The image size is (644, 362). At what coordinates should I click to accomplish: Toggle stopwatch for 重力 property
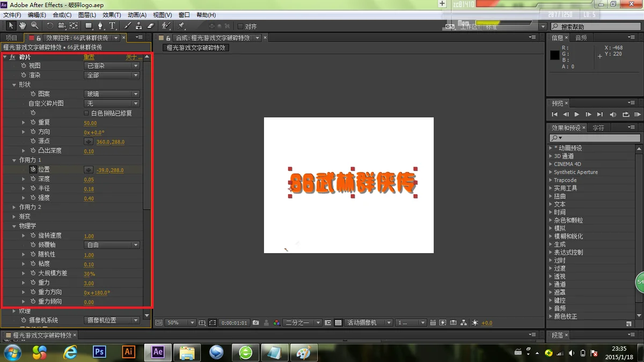tap(33, 283)
